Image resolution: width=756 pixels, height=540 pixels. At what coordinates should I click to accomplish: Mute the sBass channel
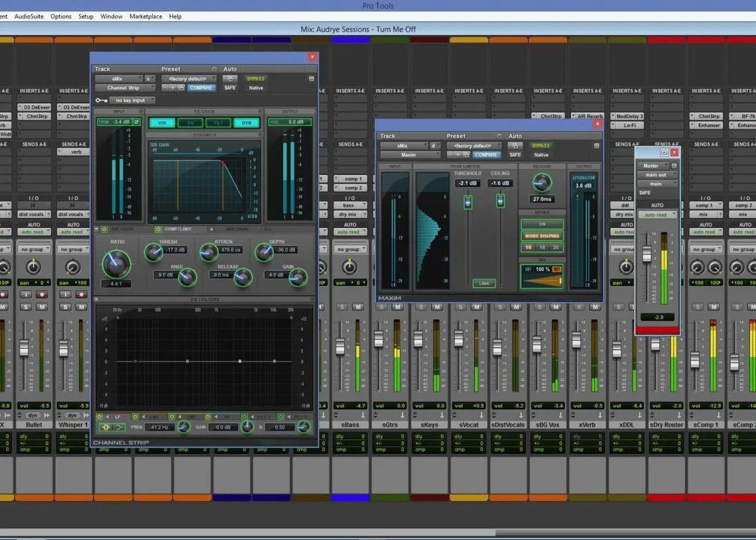357,307
